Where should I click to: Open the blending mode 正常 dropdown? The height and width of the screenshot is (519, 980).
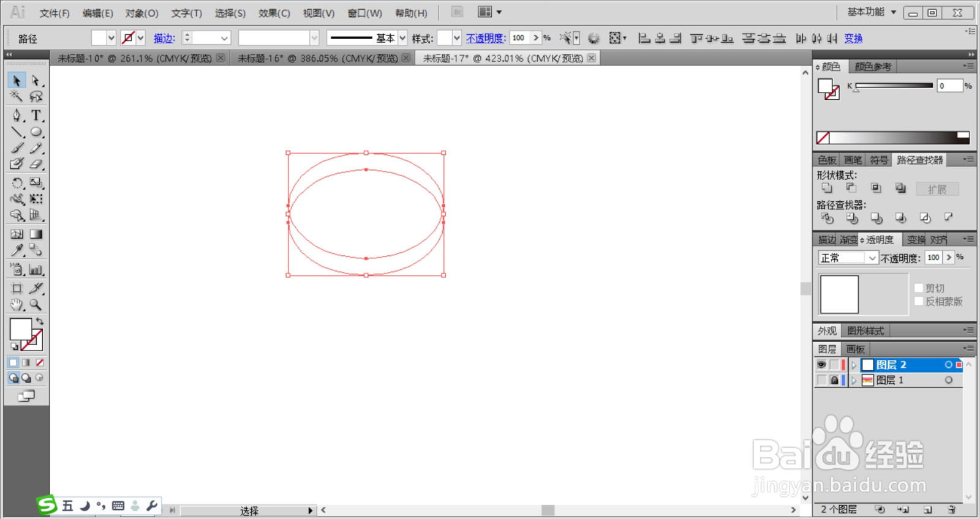coord(848,258)
